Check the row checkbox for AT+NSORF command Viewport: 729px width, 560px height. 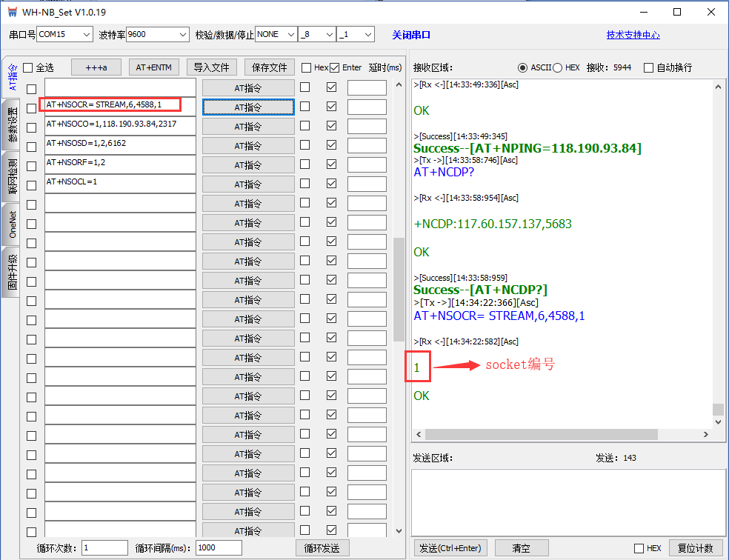pos(32,167)
